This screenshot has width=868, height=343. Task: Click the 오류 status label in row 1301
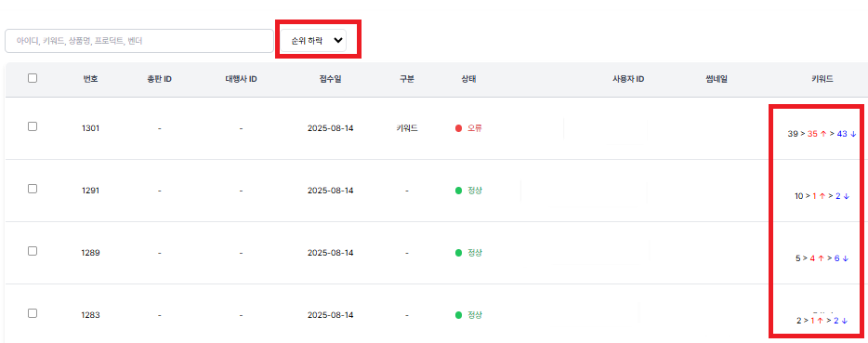tap(474, 128)
